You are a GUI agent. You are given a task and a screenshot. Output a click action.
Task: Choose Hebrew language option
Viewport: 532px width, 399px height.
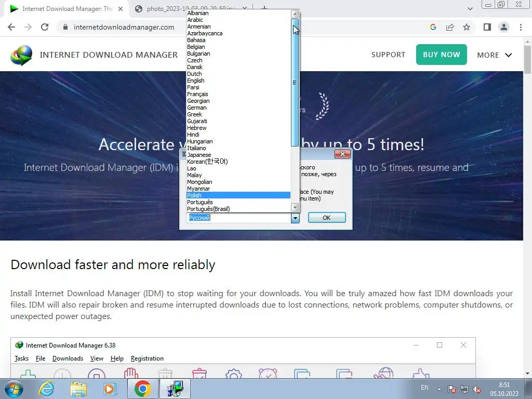(238, 128)
